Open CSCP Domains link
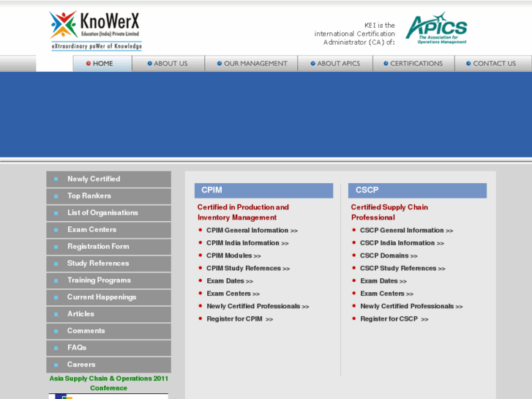The height and width of the screenshot is (399, 532). [389, 256]
